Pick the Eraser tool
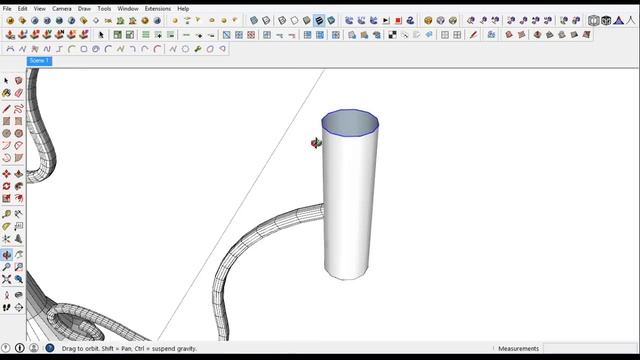This screenshot has height=360, width=640. tap(18, 93)
